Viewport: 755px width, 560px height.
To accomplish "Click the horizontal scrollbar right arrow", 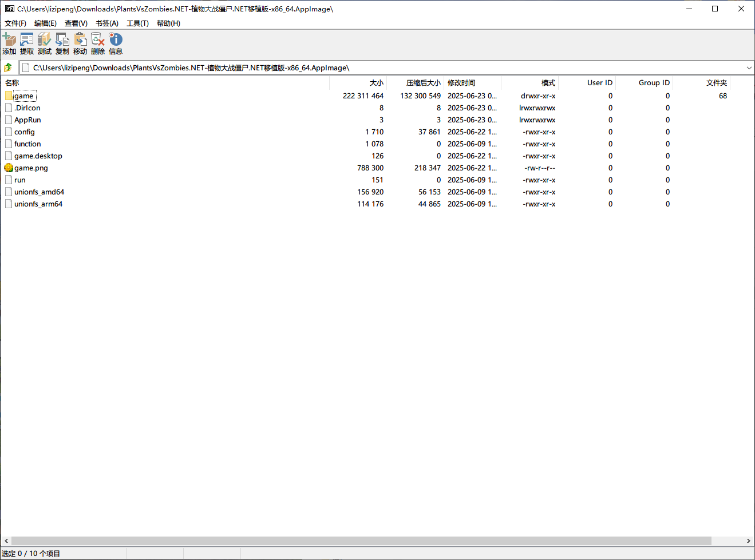I will click(x=748, y=541).
